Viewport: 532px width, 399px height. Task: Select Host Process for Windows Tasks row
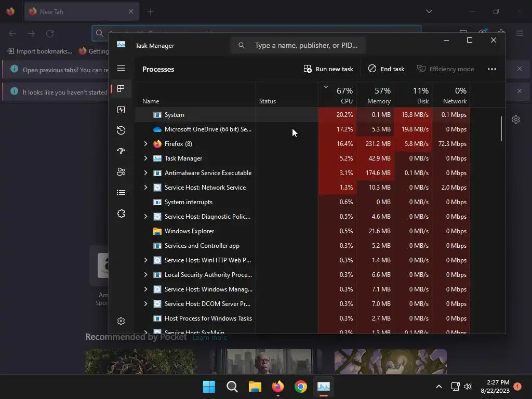(x=302, y=318)
